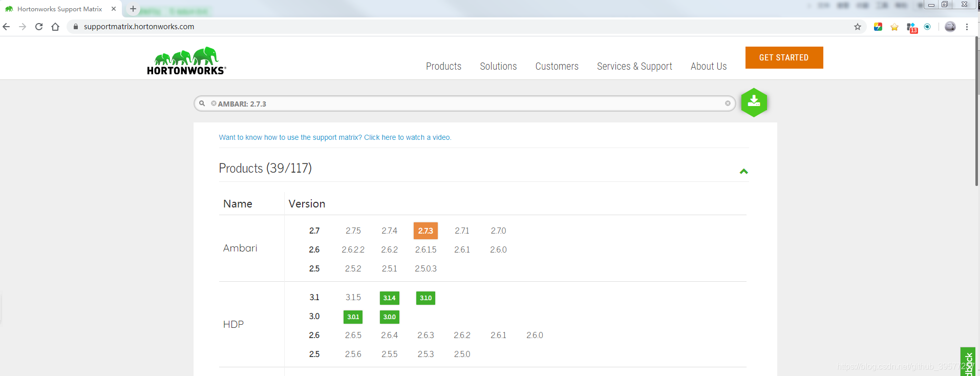Open the About Us menu
The image size is (980, 376).
709,66
